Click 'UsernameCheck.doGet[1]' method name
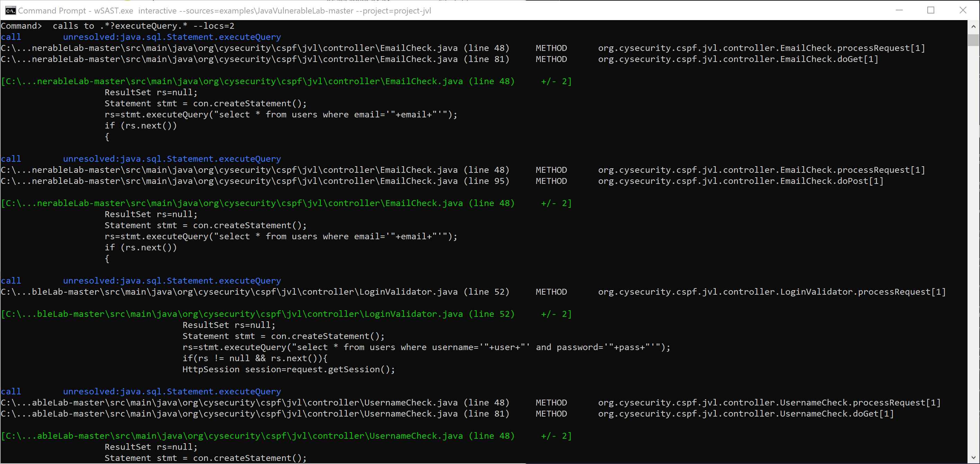 (x=745, y=414)
